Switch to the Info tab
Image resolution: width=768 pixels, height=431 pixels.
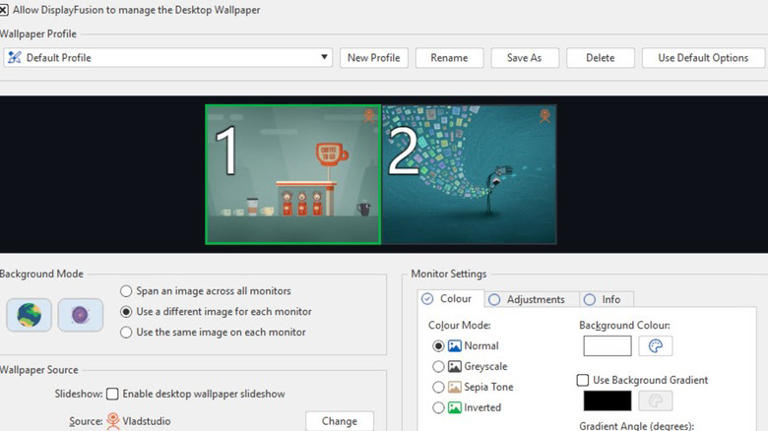tap(606, 299)
